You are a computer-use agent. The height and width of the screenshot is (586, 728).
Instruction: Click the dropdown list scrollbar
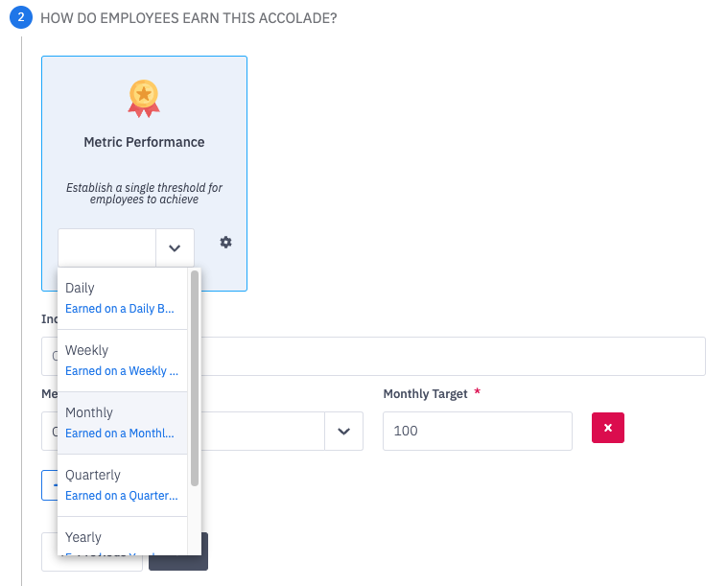[x=195, y=379]
